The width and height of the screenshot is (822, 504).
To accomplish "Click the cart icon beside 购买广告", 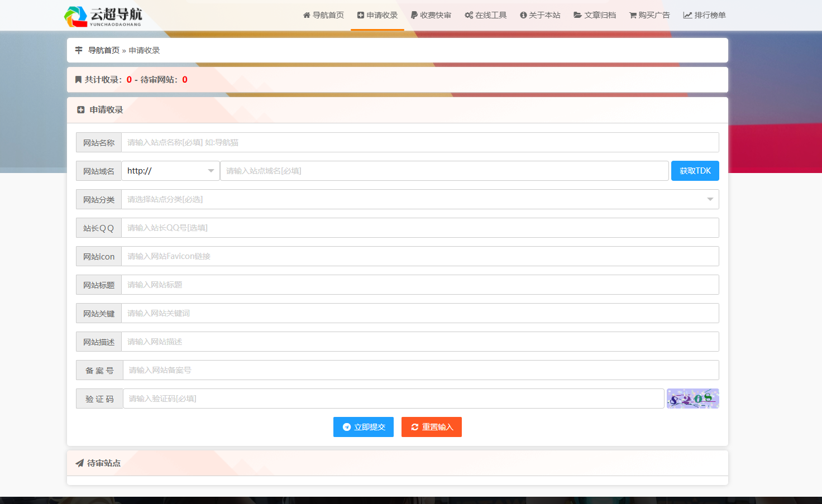I will 632,15.
